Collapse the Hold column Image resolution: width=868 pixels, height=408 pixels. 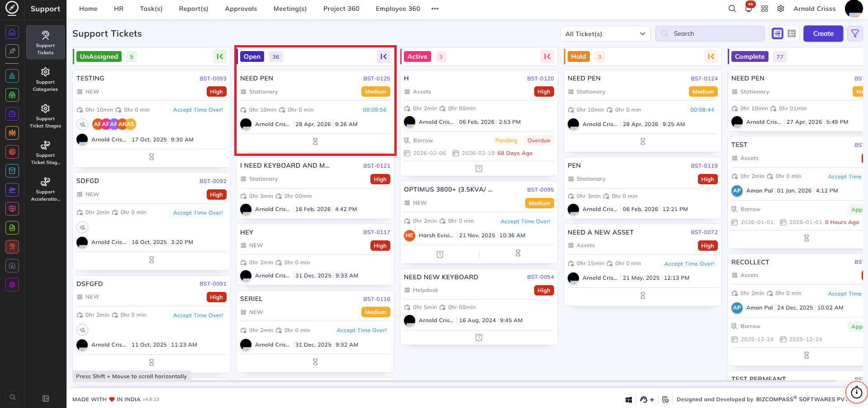tap(711, 56)
